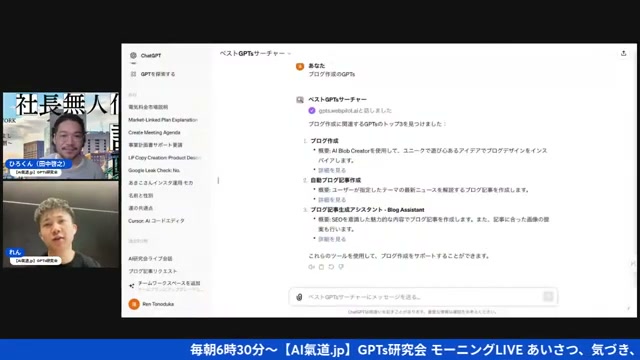Image resolution: width=640 pixels, height=360 pixels.
Task: Click the あなた sender label
Action: click(x=317, y=65)
